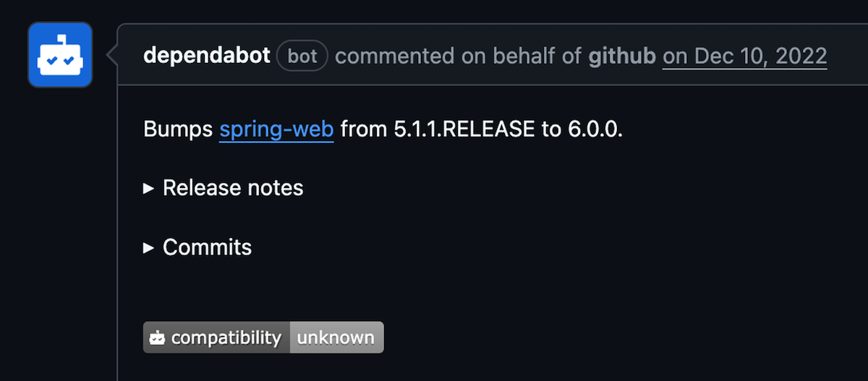Click the unknown compatibility score
Viewport: 868px width, 381px height.
pos(336,338)
